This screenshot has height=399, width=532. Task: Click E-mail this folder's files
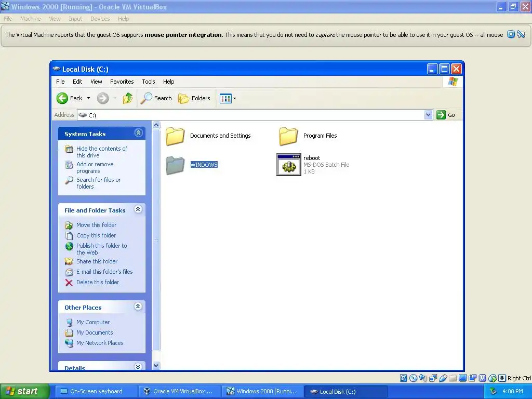tap(104, 272)
